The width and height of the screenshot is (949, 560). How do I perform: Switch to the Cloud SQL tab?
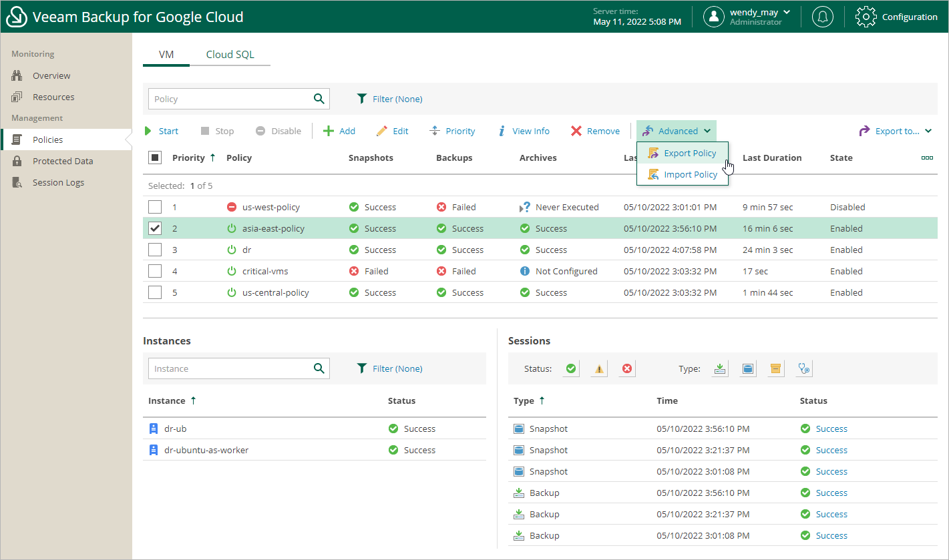coord(230,55)
